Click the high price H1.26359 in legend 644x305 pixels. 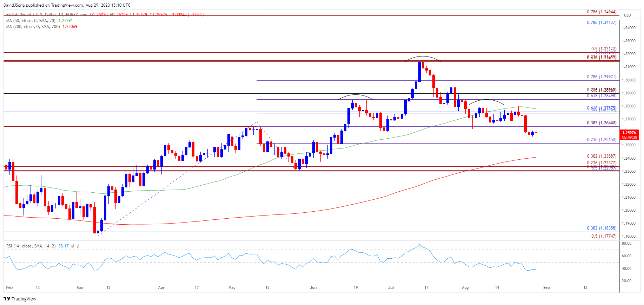pos(119,15)
